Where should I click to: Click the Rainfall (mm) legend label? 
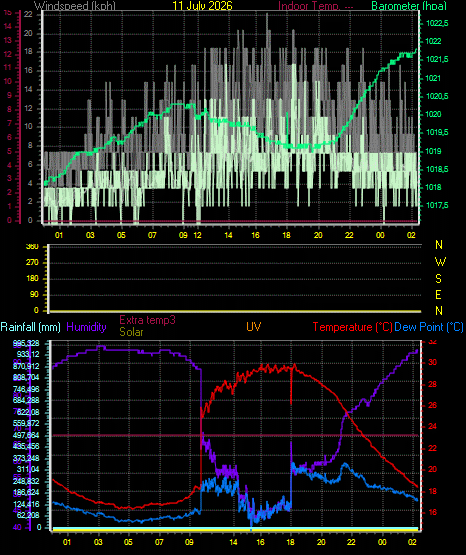[x=30, y=327]
